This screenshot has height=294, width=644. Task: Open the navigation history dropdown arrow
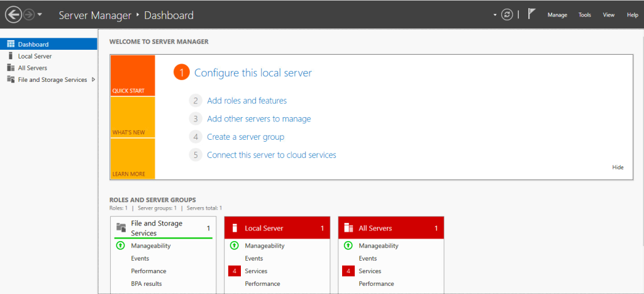(40, 15)
